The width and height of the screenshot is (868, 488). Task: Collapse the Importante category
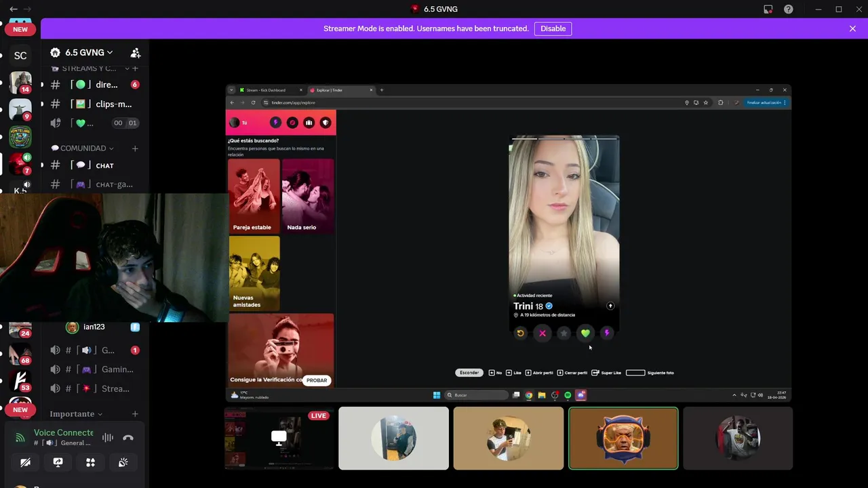[76, 414]
